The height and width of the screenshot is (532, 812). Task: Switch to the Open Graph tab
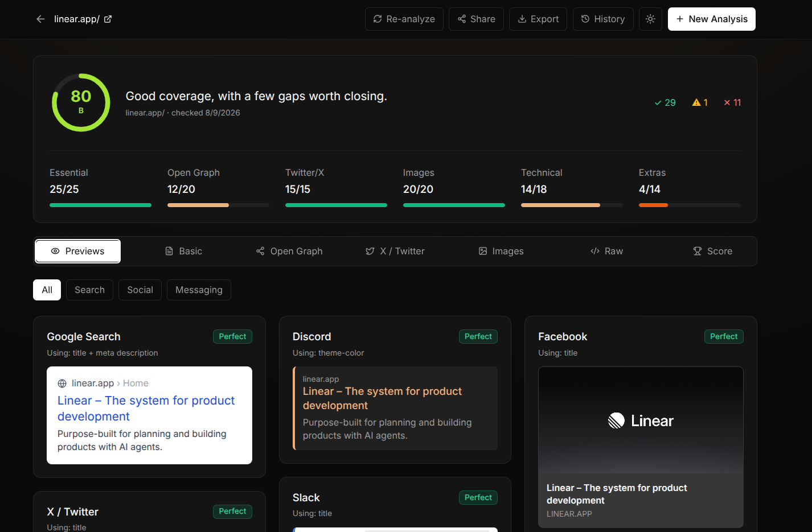tap(289, 251)
